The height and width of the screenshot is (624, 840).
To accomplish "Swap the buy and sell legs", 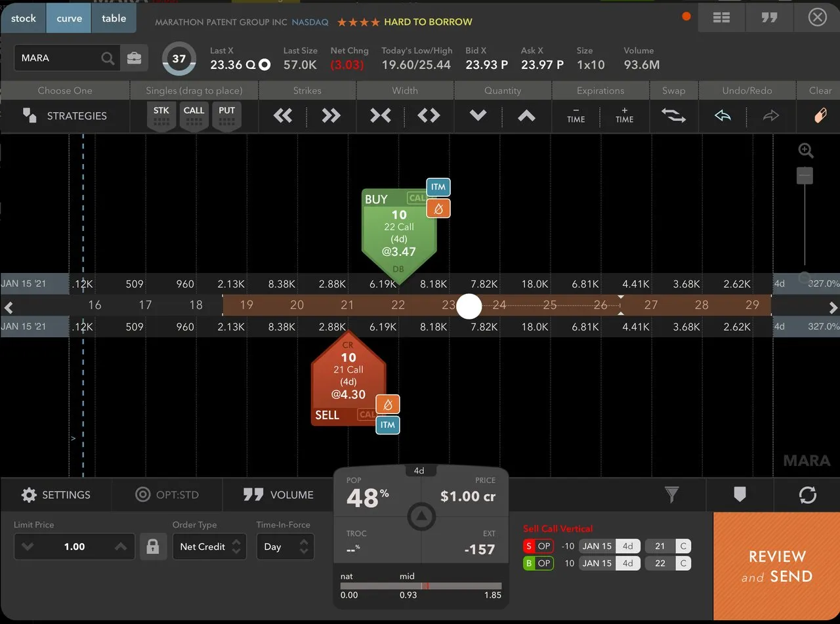I will (673, 116).
